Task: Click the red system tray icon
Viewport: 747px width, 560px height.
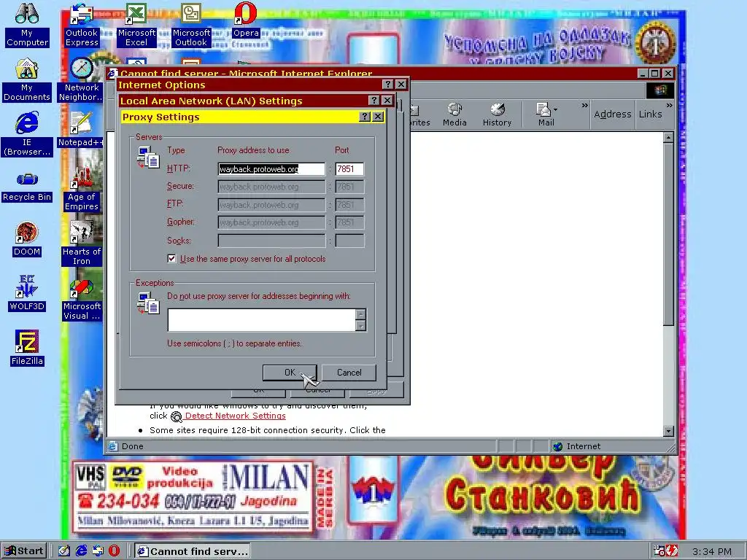Action: pyautogui.click(x=672, y=551)
